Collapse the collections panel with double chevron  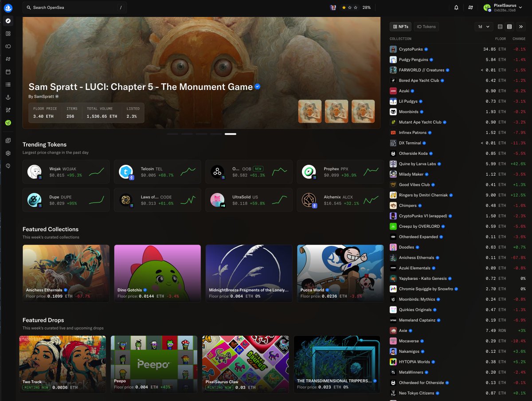521,27
